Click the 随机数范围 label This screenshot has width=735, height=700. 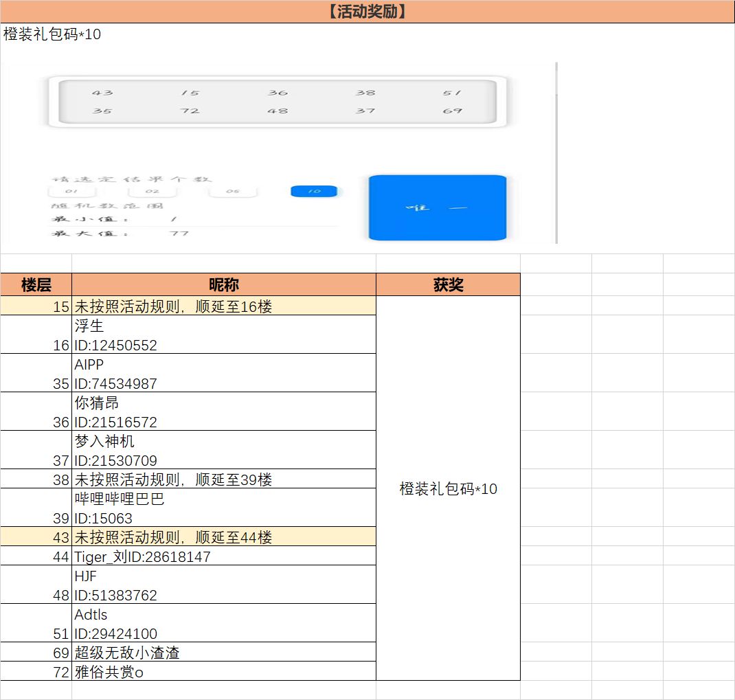point(107,206)
